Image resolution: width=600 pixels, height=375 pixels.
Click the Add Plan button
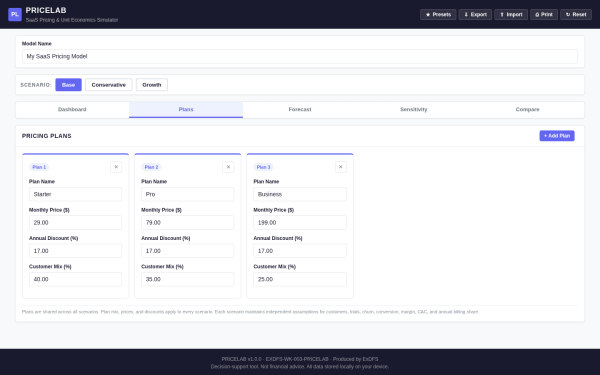point(557,136)
